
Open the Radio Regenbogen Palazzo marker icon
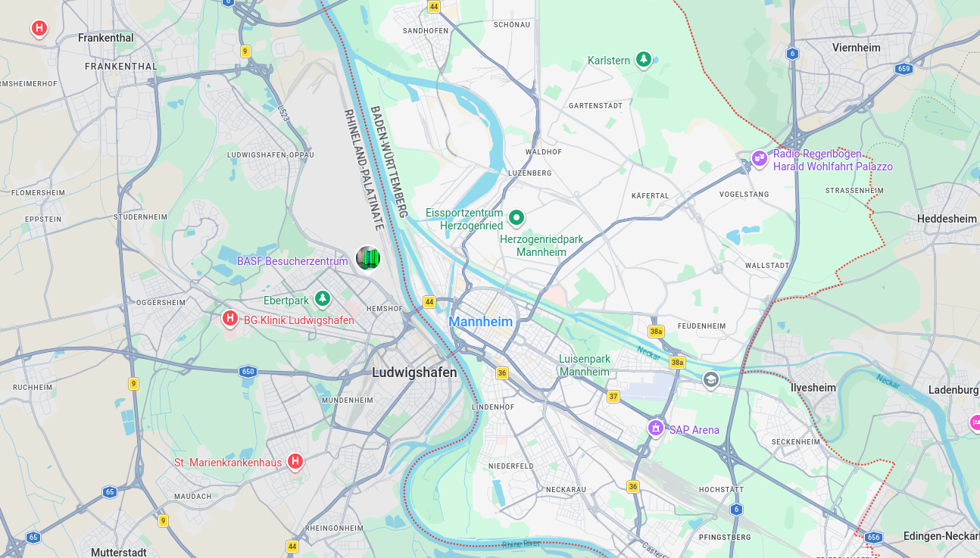click(759, 159)
